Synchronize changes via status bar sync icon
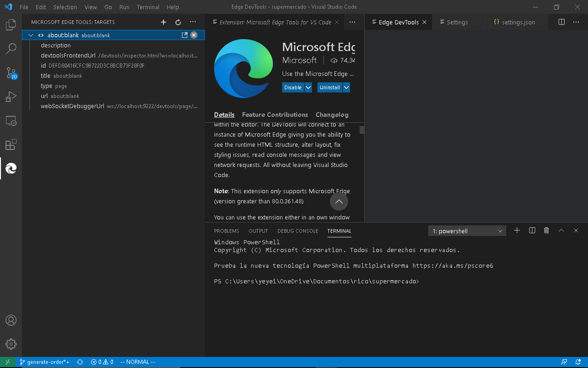This screenshot has width=588, height=368. 80,362
